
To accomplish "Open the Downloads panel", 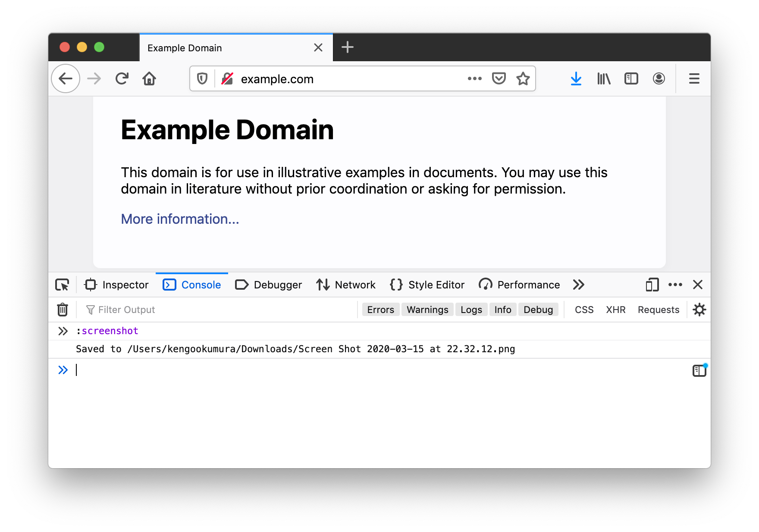I will tap(576, 78).
